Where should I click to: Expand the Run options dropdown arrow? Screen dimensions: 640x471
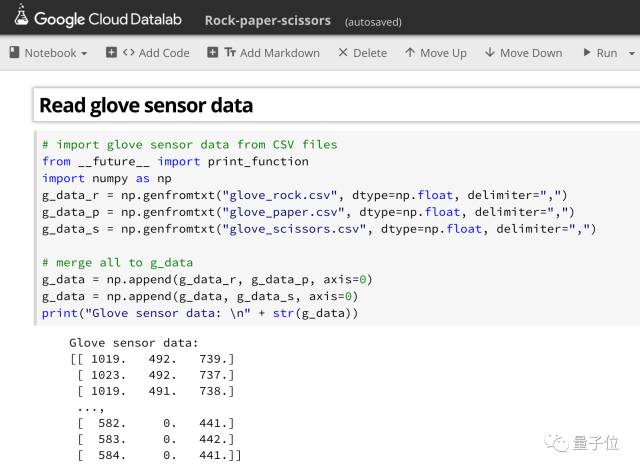tap(632, 53)
